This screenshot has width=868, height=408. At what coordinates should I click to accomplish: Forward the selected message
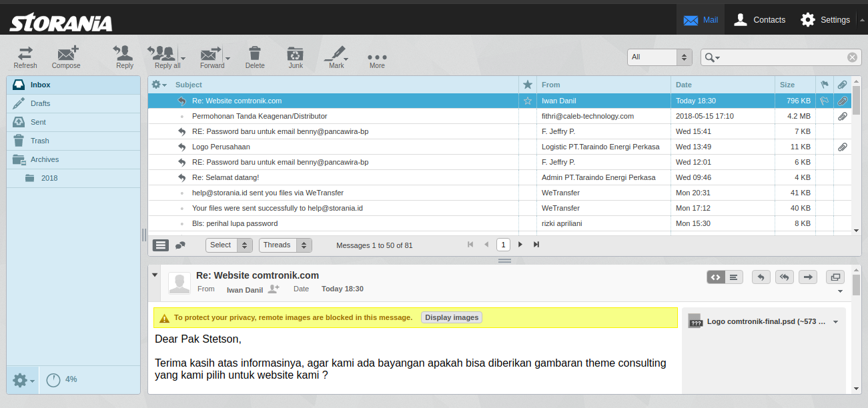210,57
